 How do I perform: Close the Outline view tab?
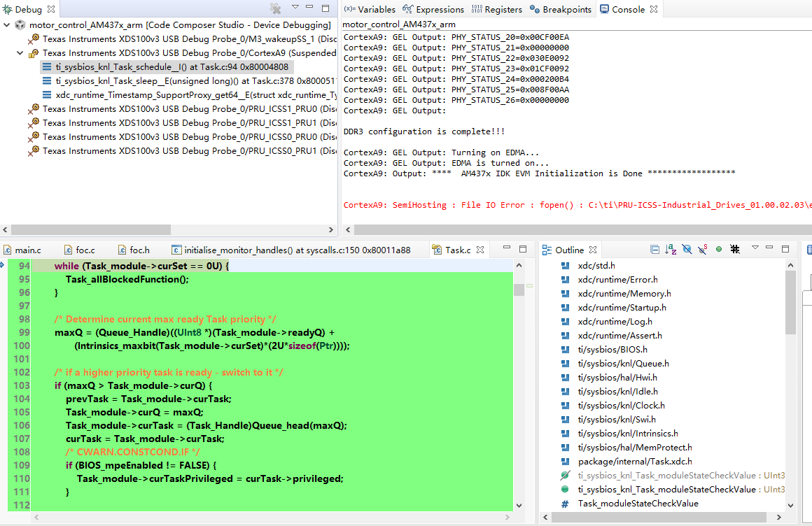pyautogui.click(x=593, y=250)
